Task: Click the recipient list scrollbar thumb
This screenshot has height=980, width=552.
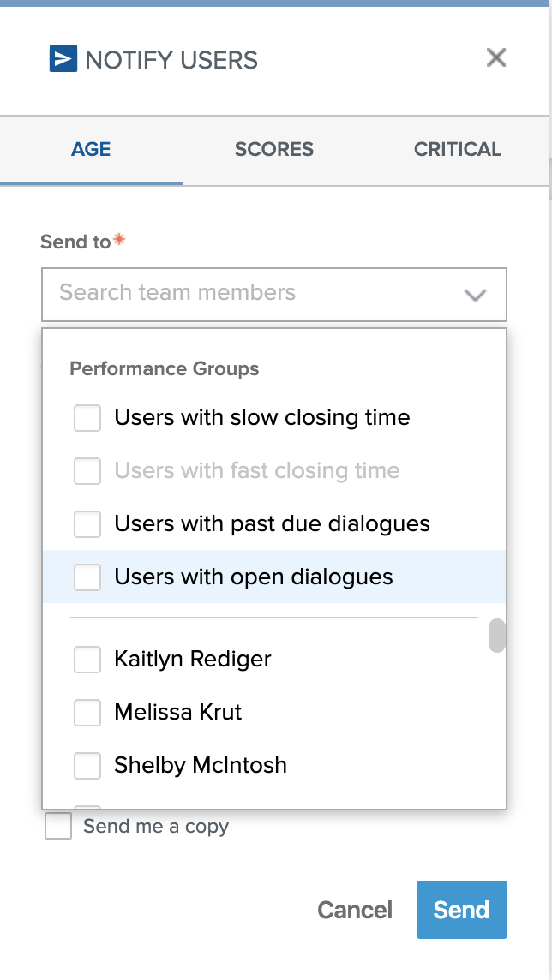Action: (x=497, y=636)
